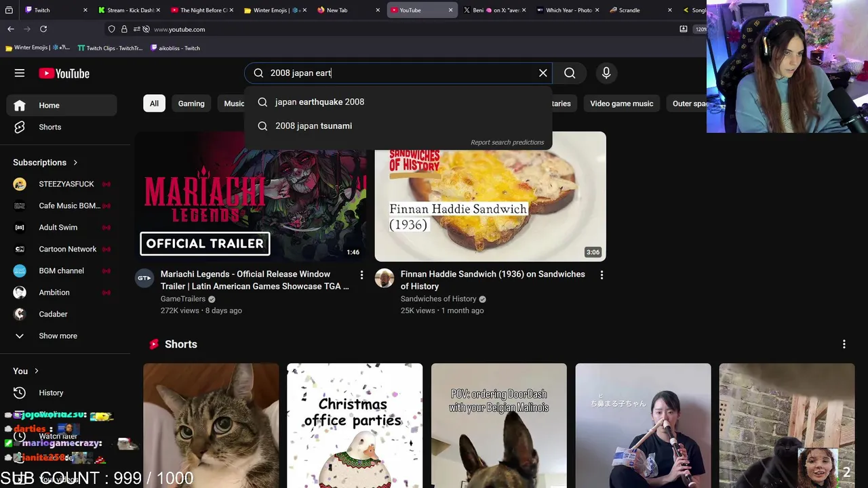Screen dimensions: 868x488
Task: Open the 'Winter Emojis' bookmark
Action: coord(37,48)
